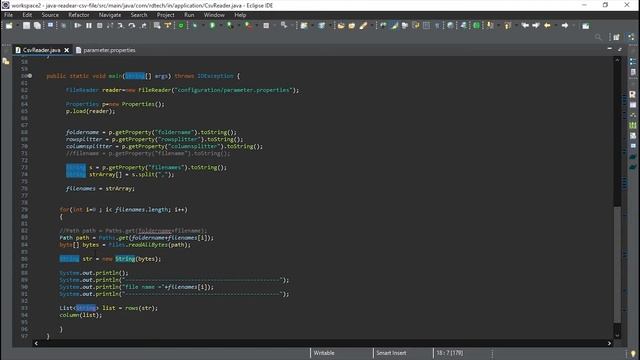The image size is (640, 360).
Task: Click the Previous Annotation arrow icon
Action: 507,26
